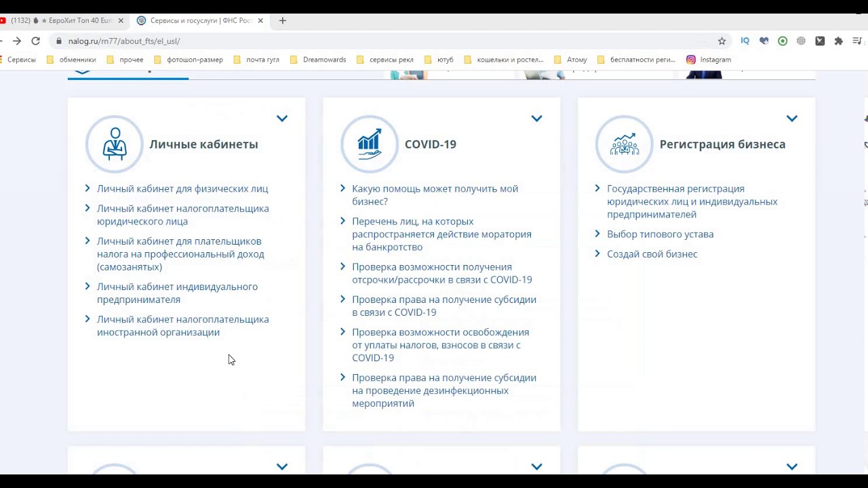Image resolution: width=868 pixels, height=488 pixels.
Task: Collapse the Регистрация бизнеса card chevron
Action: pyautogui.click(x=791, y=119)
